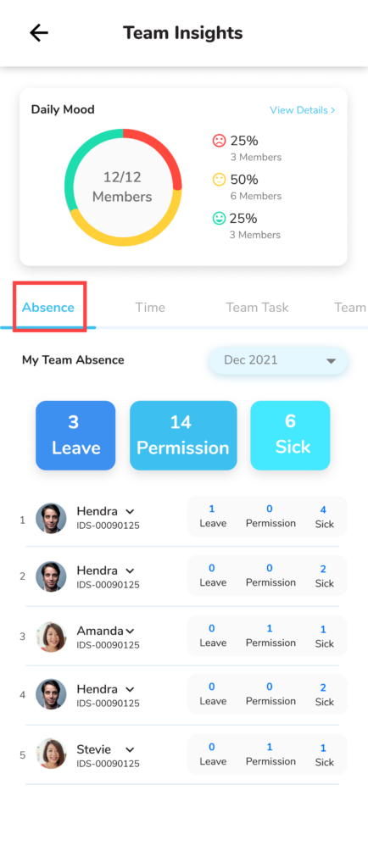Click the 6 Sick summary card
The image size is (368, 868).
[291, 435]
